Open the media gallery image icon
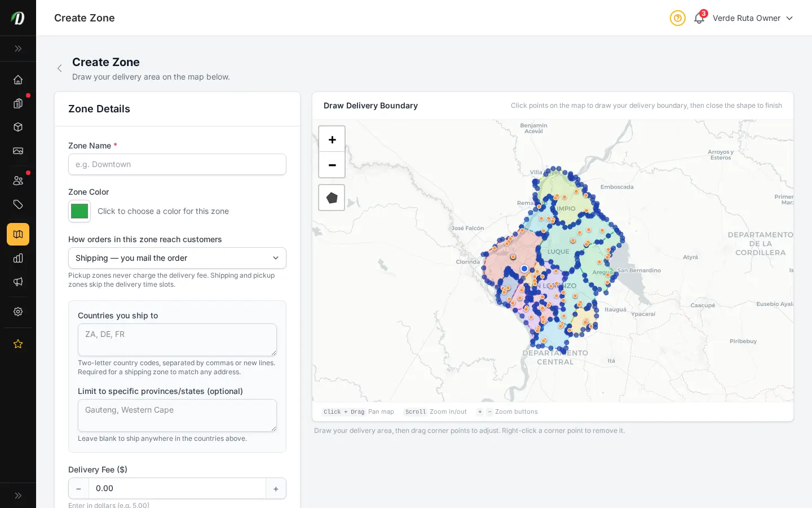Image resolution: width=812 pixels, height=508 pixels. tap(18, 151)
